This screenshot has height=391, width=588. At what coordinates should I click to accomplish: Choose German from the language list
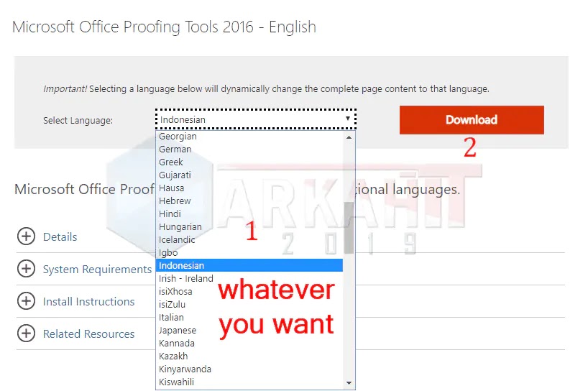pyautogui.click(x=249, y=149)
